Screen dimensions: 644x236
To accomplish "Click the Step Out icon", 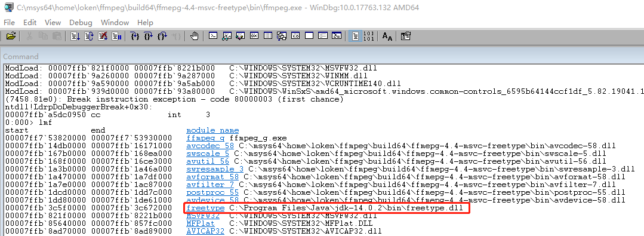I will [x=163, y=36].
